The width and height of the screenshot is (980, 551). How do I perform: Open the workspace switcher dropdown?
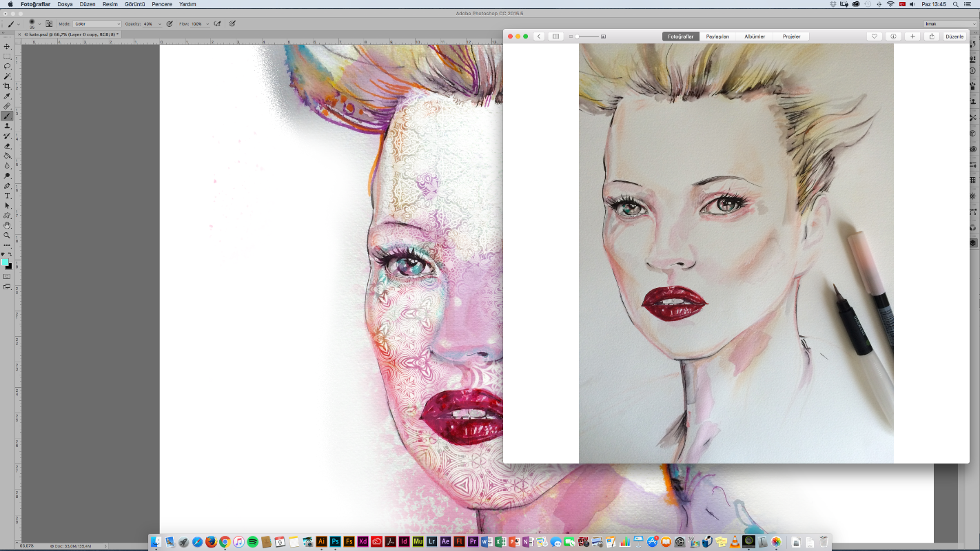951,23
